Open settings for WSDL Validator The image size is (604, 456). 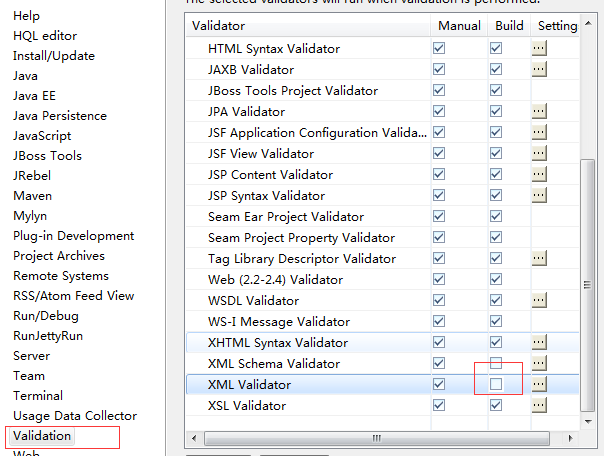point(539,300)
